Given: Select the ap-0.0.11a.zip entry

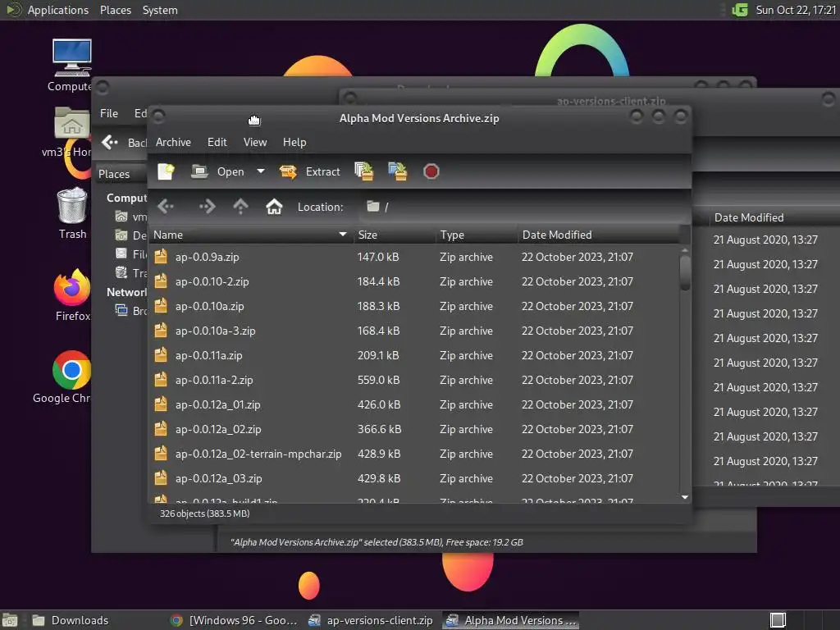Looking at the screenshot, I should tap(413, 355).
